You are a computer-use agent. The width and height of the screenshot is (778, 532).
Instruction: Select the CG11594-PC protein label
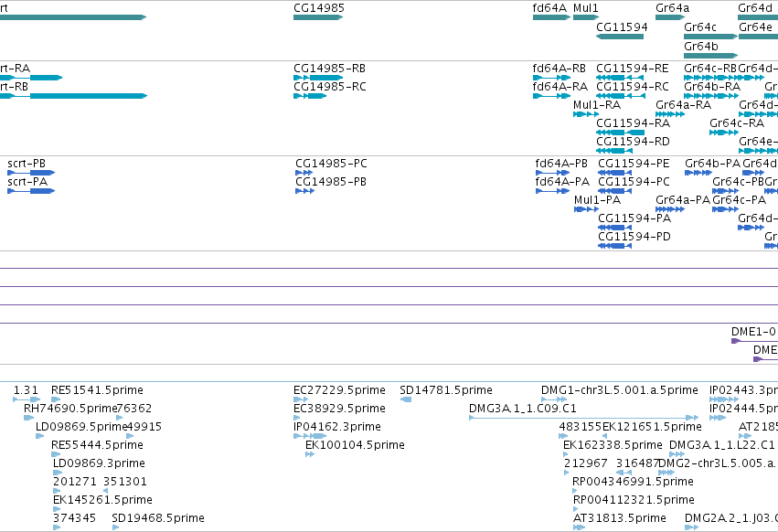pyautogui.click(x=634, y=182)
